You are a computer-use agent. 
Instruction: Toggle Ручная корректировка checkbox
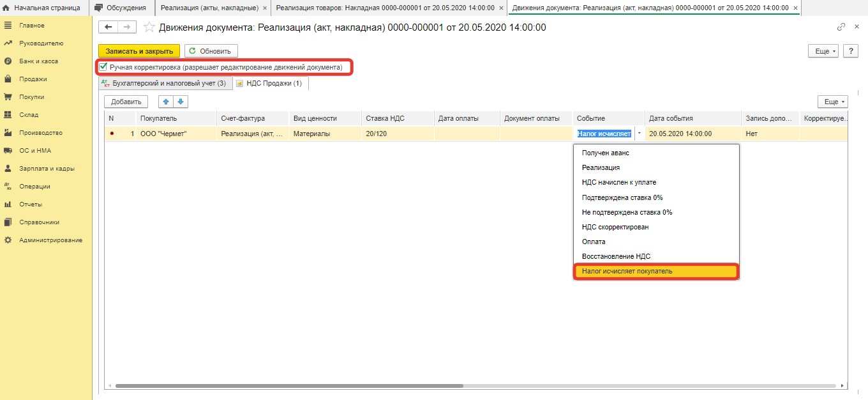tap(103, 66)
